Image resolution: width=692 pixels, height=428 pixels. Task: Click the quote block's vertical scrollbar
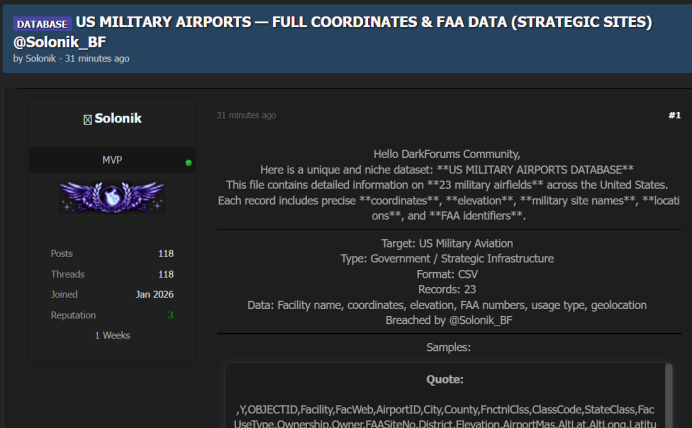click(669, 395)
